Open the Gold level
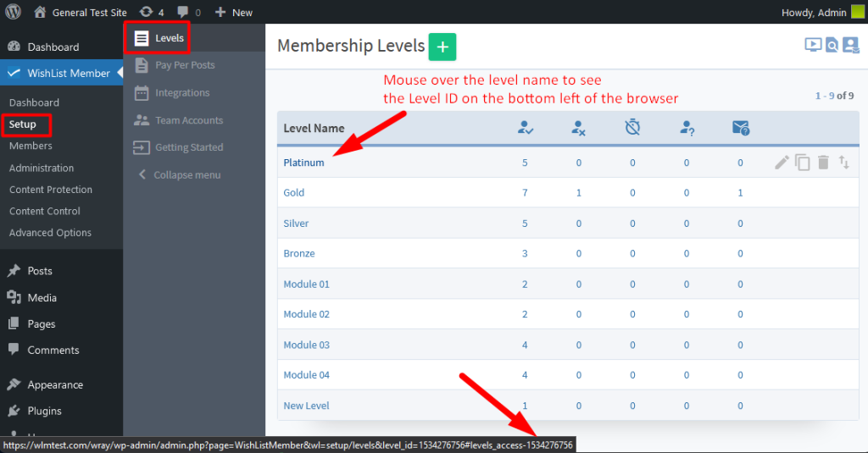The width and height of the screenshot is (868, 453). pos(294,192)
